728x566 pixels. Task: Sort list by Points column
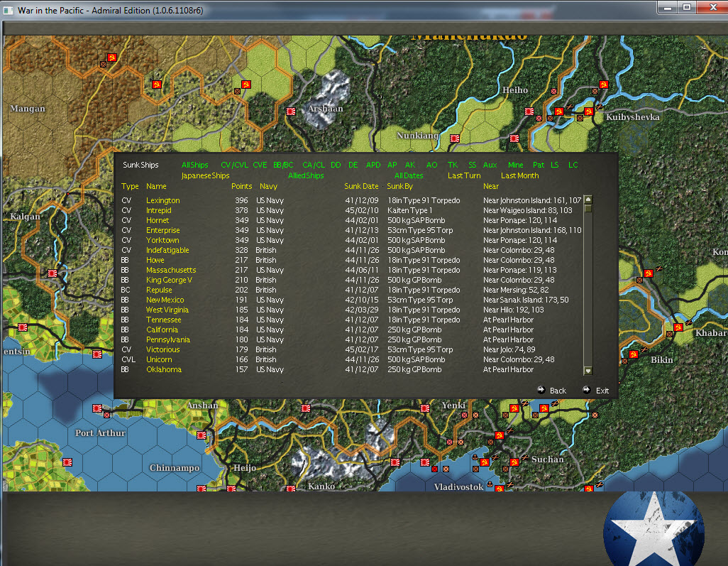coord(241,186)
